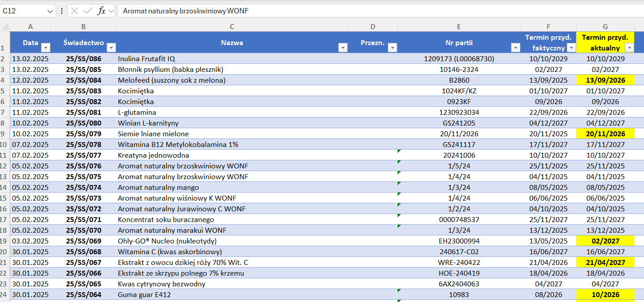Viewport: 644px width, 302px height.
Task: Open Termin przyd. faktyczny filter dropdown
Action: 571,48
